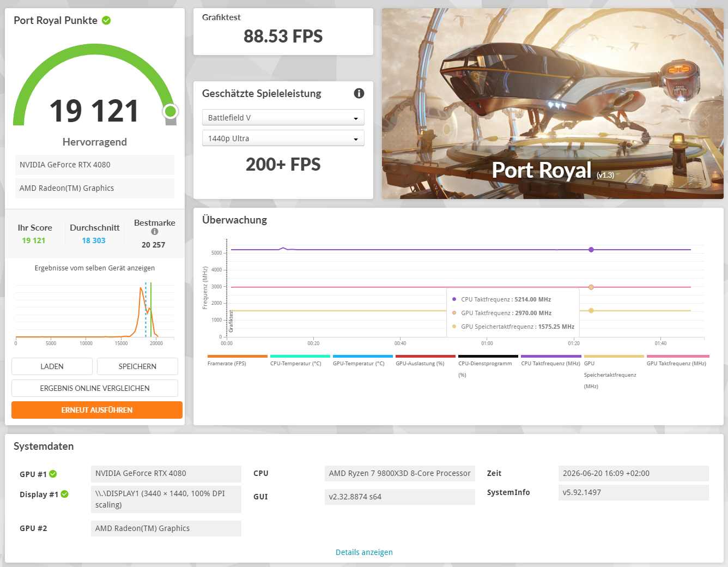Click the SPEICHERN button
728x567 pixels.
pos(137,366)
